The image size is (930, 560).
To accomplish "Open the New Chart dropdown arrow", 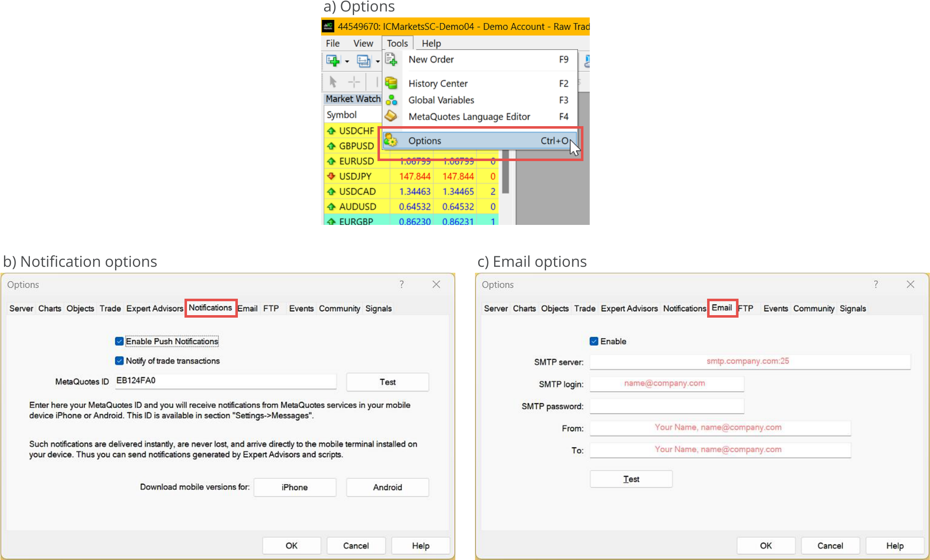I will click(347, 62).
